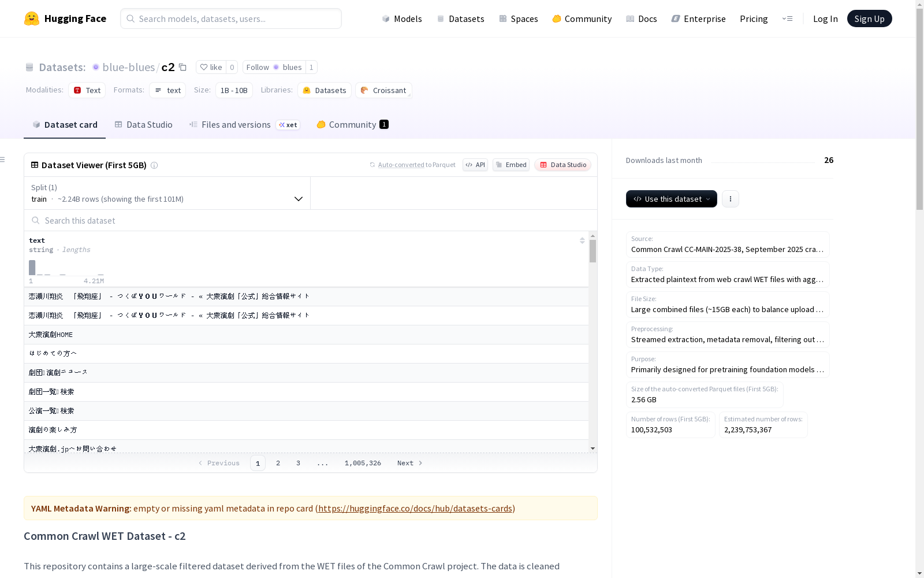Click the text length histogram bar

coord(32,268)
